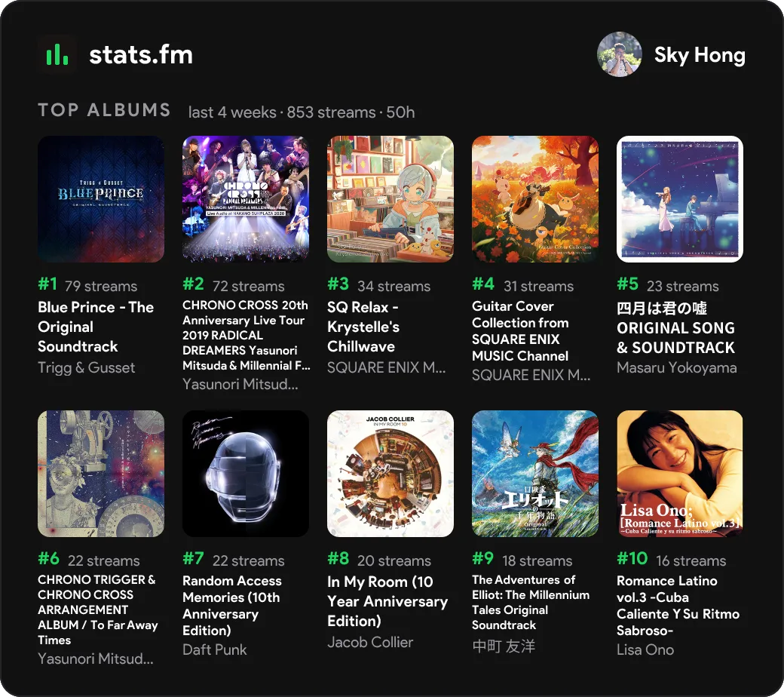Click the #6 rank label
The height and width of the screenshot is (697, 784).
[49, 558]
